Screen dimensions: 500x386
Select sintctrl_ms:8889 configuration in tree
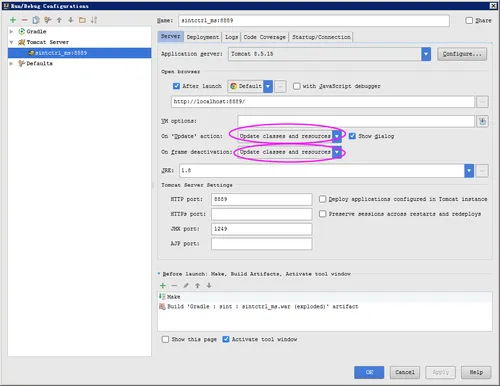(79, 53)
